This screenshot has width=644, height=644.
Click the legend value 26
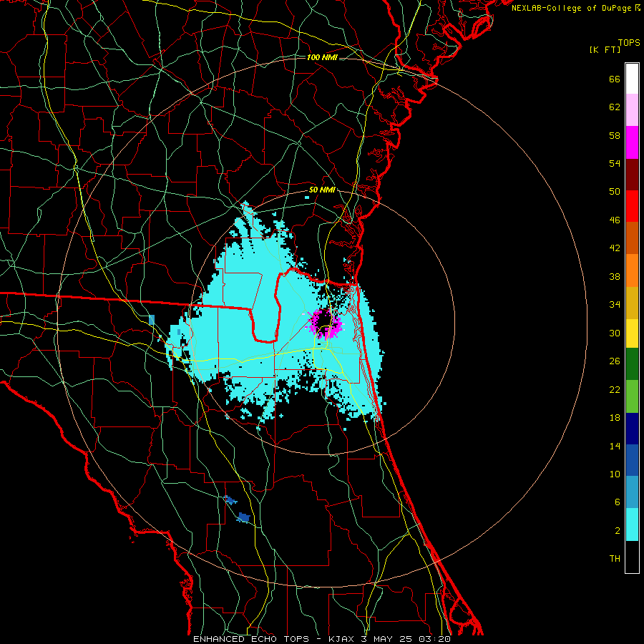(x=615, y=361)
